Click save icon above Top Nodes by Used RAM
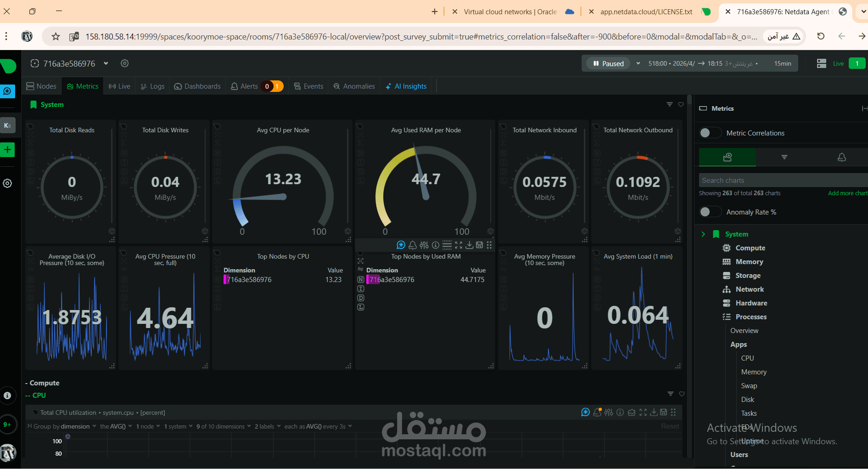This screenshot has height=469, width=868. (x=480, y=245)
